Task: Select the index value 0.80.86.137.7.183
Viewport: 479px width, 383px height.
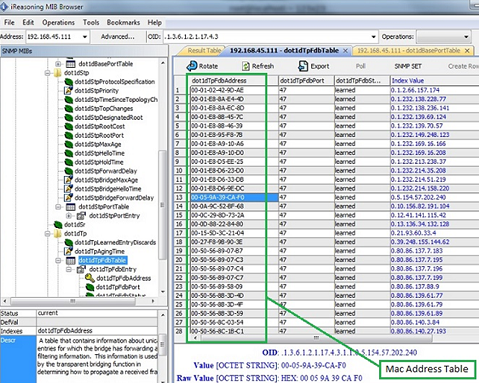Action: [x=434, y=251]
